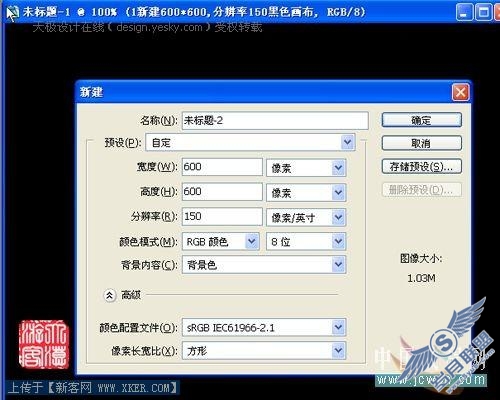Viewport: 500px width, 400px height.
Task: Click the 宽度 width input field
Action: pos(222,167)
